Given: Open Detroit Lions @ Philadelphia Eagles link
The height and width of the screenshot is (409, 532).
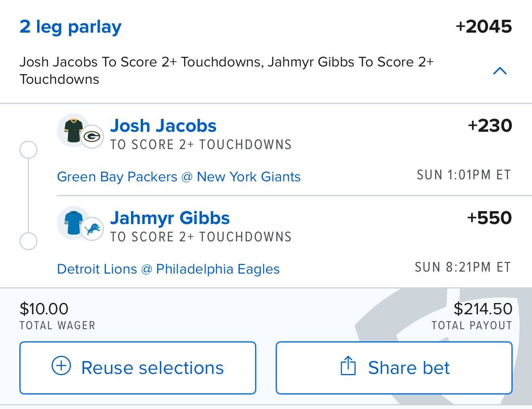Looking at the screenshot, I should (168, 269).
